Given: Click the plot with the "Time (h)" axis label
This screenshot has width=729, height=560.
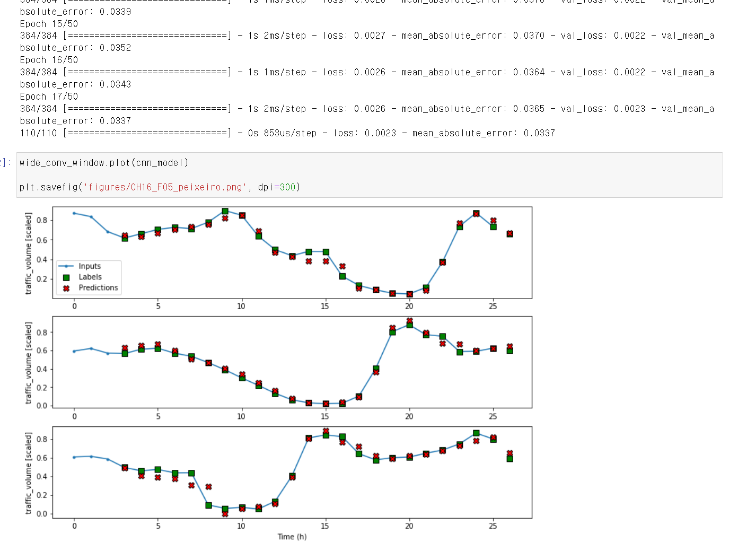Looking at the screenshot, I should (x=292, y=472).
